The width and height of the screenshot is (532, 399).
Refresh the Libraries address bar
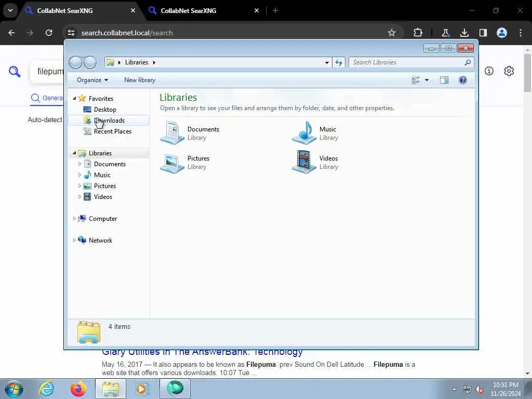339,62
